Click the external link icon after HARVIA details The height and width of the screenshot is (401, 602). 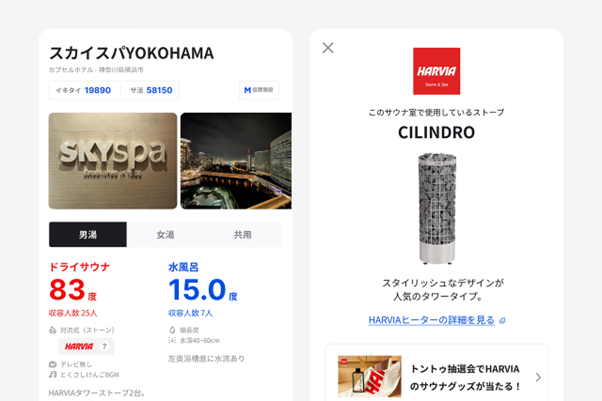point(502,320)
